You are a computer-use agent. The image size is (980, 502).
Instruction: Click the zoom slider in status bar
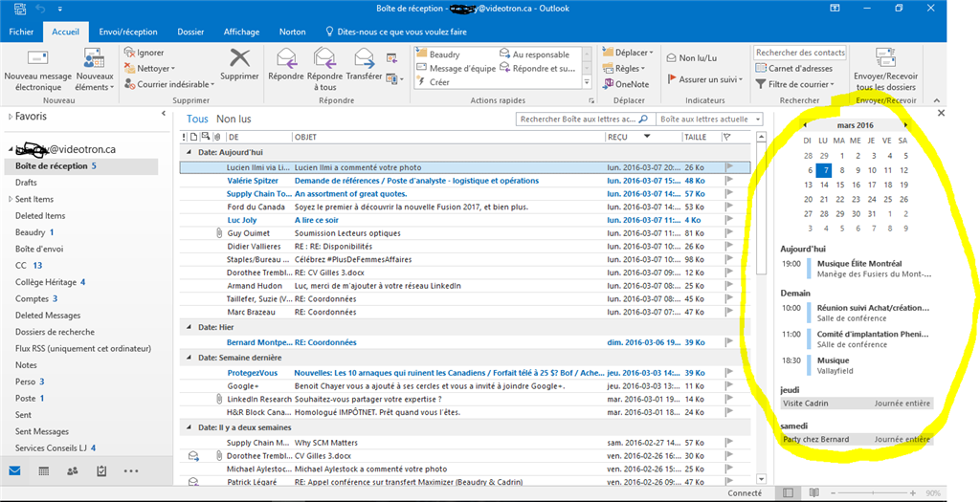[x=874, y=493]
